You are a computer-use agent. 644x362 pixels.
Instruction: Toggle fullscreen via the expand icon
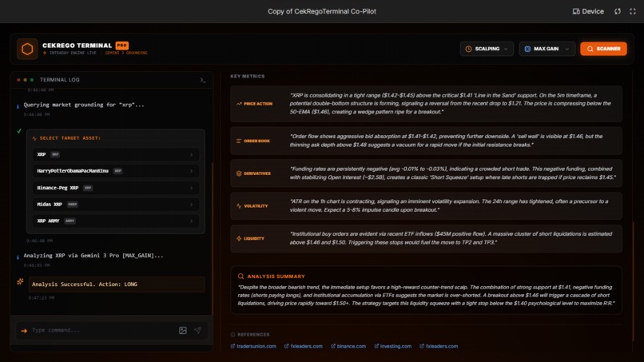(x=633, y=11)
